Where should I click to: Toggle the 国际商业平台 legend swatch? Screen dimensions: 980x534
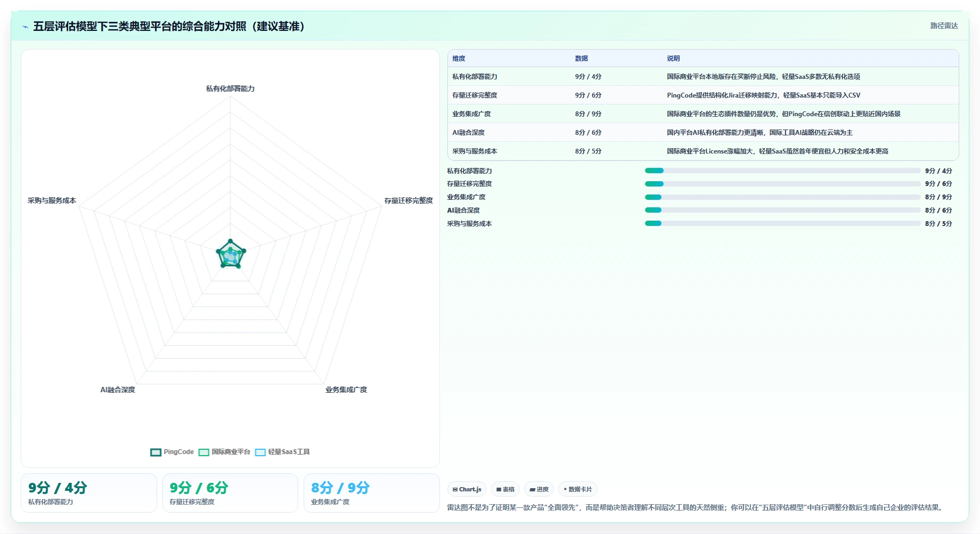click(203, 452)
